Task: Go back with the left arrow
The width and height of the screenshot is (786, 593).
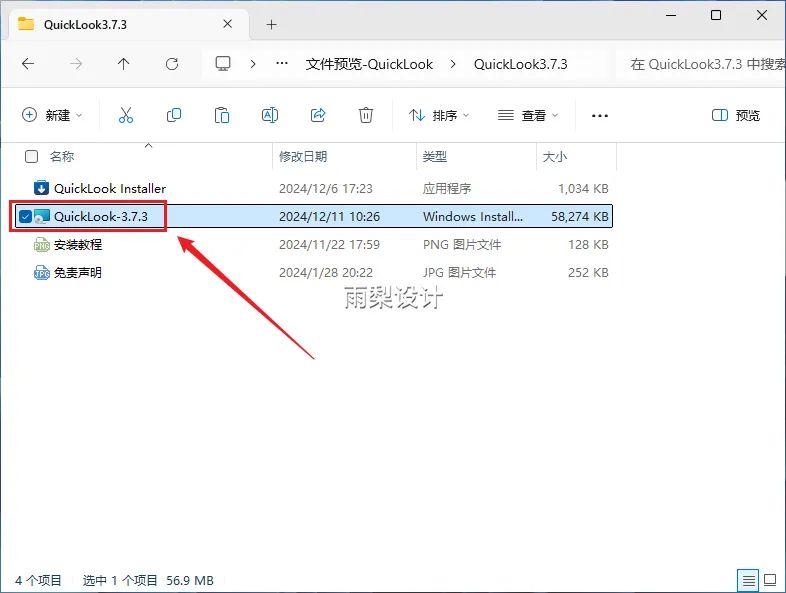Action: pyautogui.click(x=28, y=64)
